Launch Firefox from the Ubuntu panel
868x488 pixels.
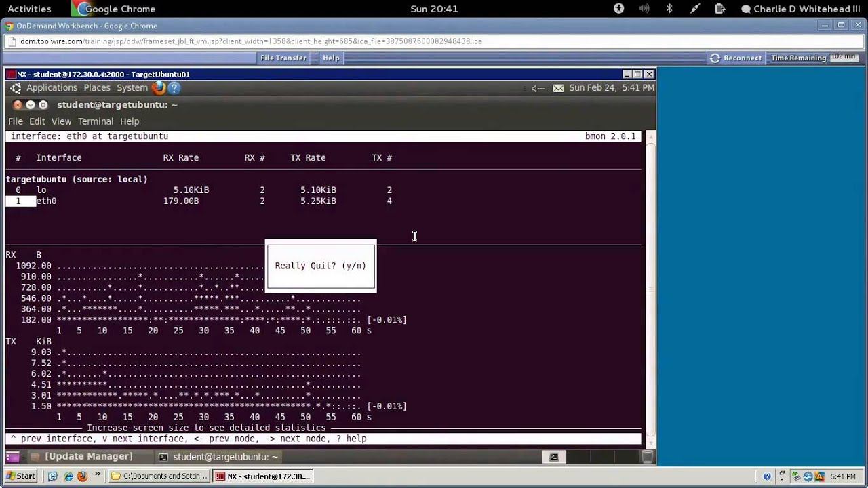[159, 87]
